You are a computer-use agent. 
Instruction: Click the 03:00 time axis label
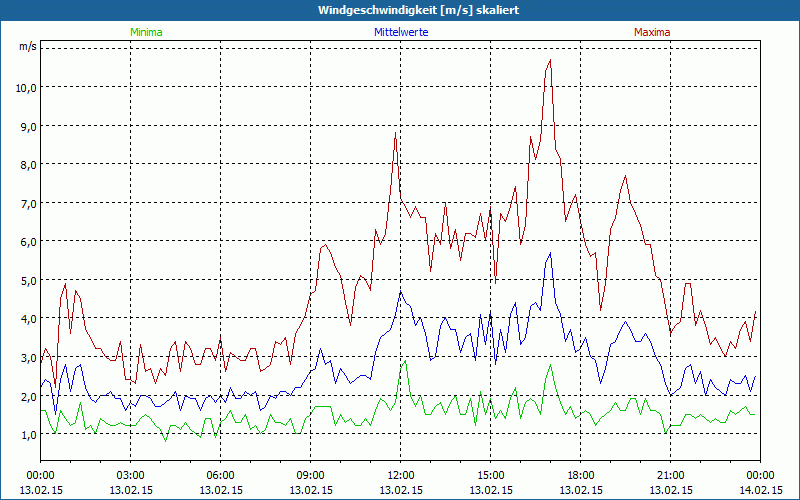tap(131, 476)
